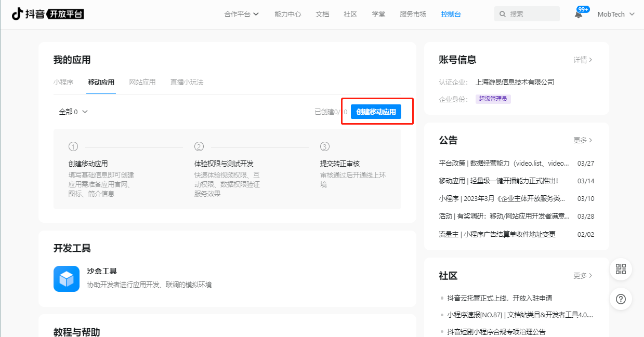The height and width of the screenshot is (337, 644).
Task: Click step two 体验权限与测试开发 heading
Action: click(x=224, y=163)
